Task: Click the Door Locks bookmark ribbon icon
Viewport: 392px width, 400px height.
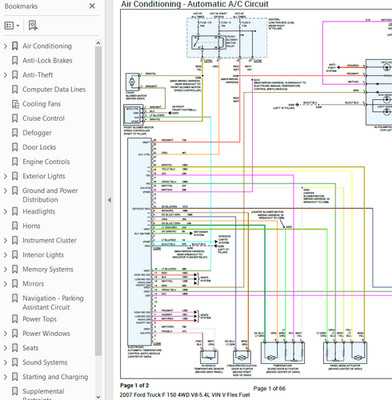Action: [x=15, y=147]
